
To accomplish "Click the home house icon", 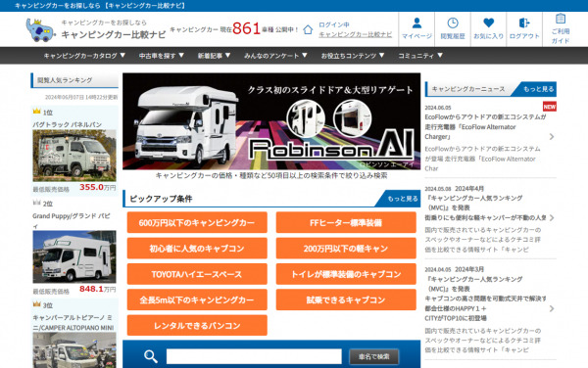I will tap(308, 29).
